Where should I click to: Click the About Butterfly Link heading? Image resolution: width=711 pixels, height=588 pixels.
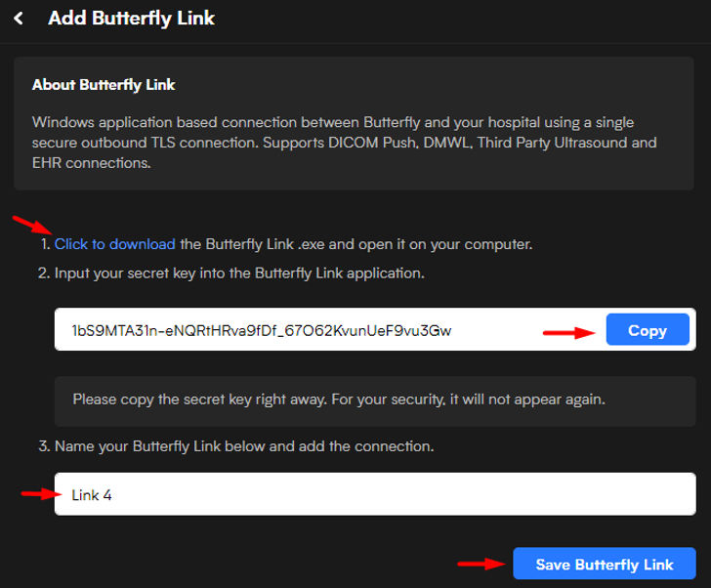(104, 85)
